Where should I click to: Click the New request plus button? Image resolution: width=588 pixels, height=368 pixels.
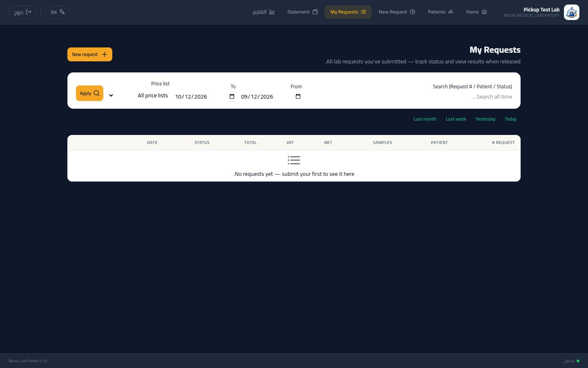click(x=90, y=54)
